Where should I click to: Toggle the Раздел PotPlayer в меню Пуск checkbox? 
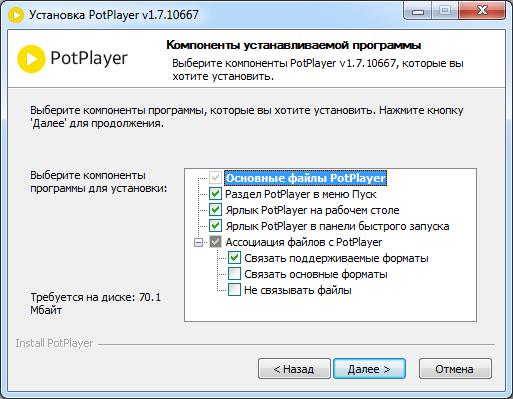(x=215, y=194)
